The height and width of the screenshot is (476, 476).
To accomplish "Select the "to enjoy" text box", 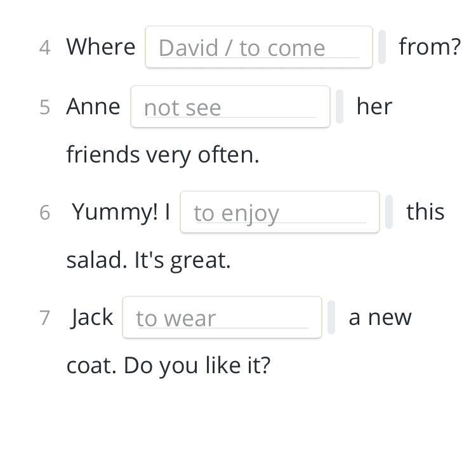I will tap(279, 212).
